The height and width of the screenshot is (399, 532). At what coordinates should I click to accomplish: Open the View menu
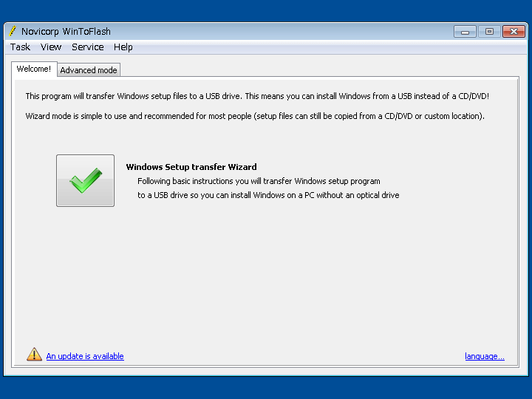point(51,47)
